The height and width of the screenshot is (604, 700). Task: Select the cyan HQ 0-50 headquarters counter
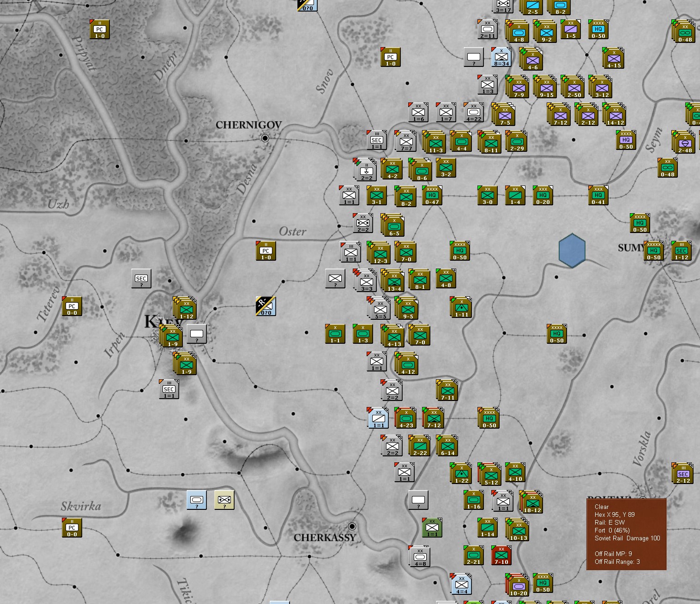click(598, 30)
